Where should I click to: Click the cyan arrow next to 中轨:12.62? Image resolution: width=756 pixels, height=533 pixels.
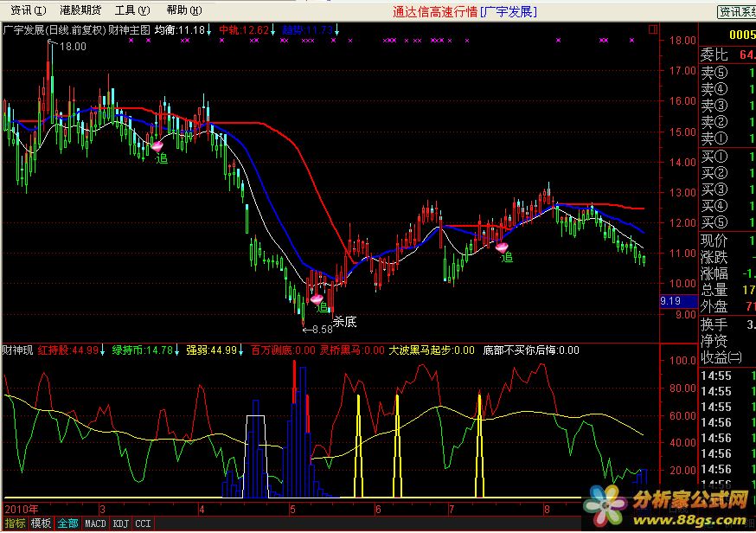coord(272,30)
